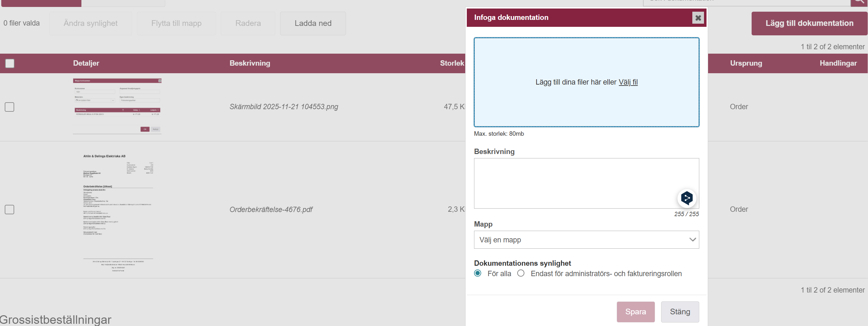Close the Infoga dokumentation dialog
The height and width of the screenshot is (326, 868).
698,18
